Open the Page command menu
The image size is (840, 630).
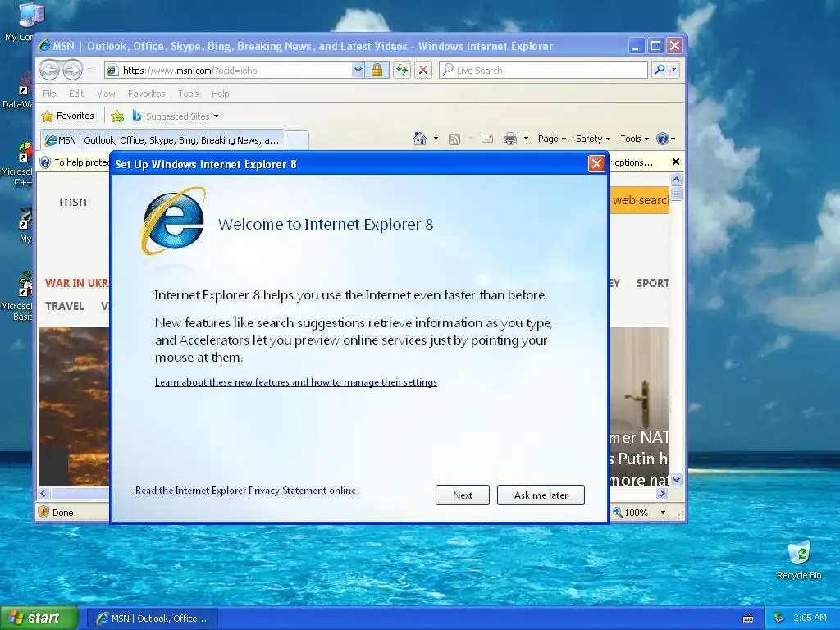[x=552, y=139]
